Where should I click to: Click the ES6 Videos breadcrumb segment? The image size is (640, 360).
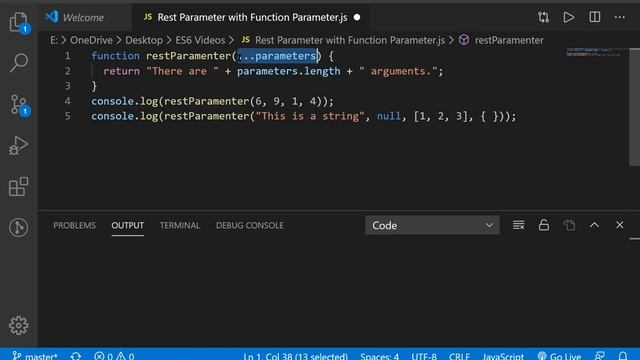pos(200,40)
